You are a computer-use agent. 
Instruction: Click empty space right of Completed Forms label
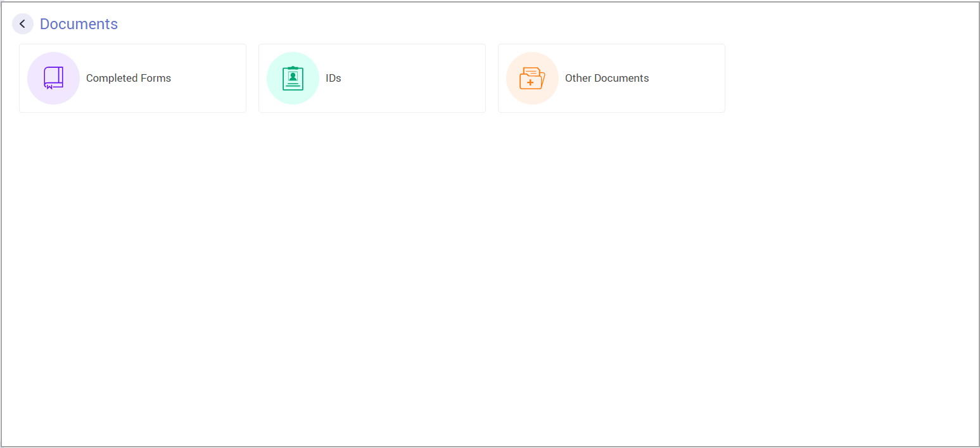(x=209, y=79)
